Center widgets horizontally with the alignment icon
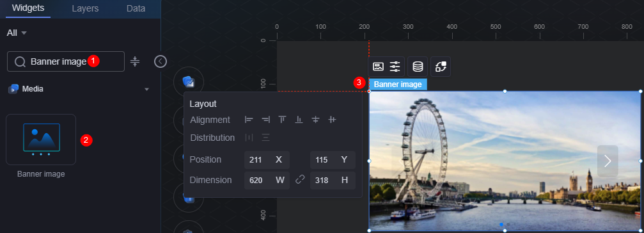This screenshot has width=644, height=233. (333, 120)
